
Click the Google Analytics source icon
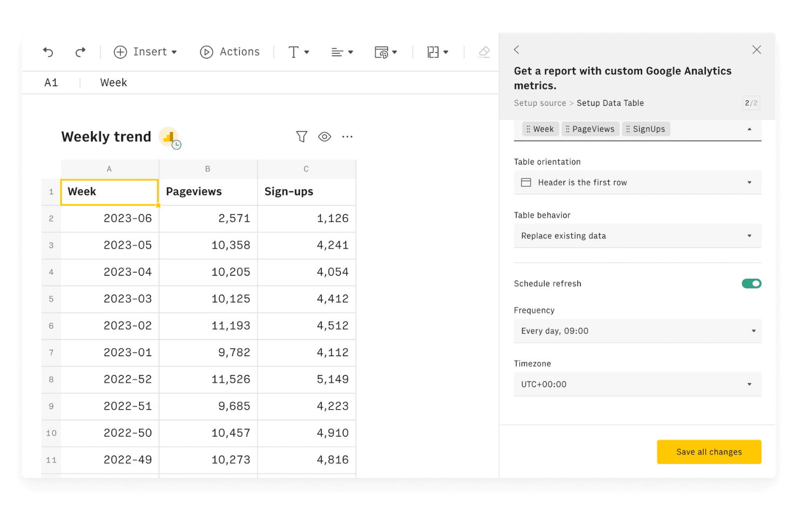[x=169, y=137]
